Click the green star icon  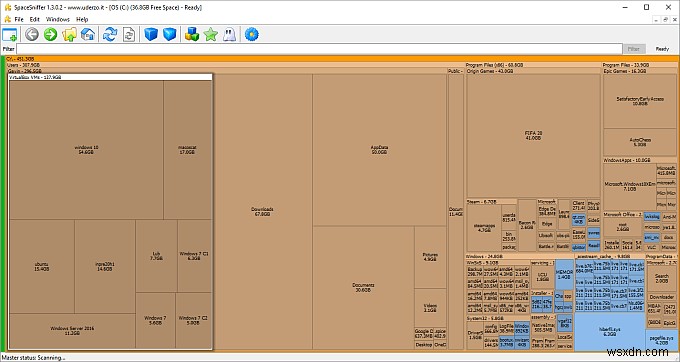coord(211,34)
